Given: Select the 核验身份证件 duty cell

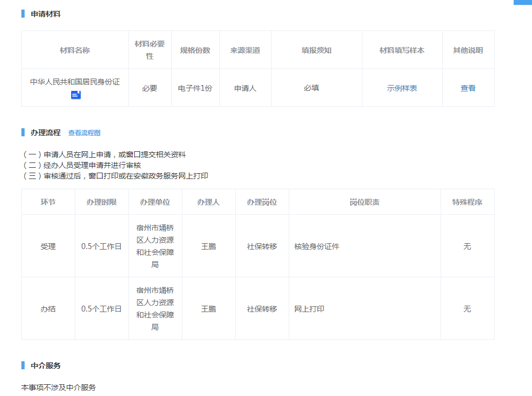Looking at the screenshot, I should (317, 246).
